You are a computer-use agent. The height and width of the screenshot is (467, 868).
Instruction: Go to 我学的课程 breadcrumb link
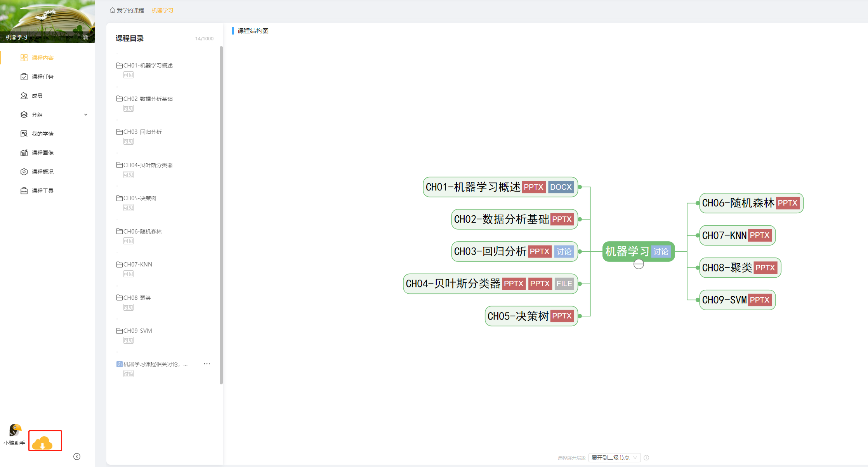point(130,10)
